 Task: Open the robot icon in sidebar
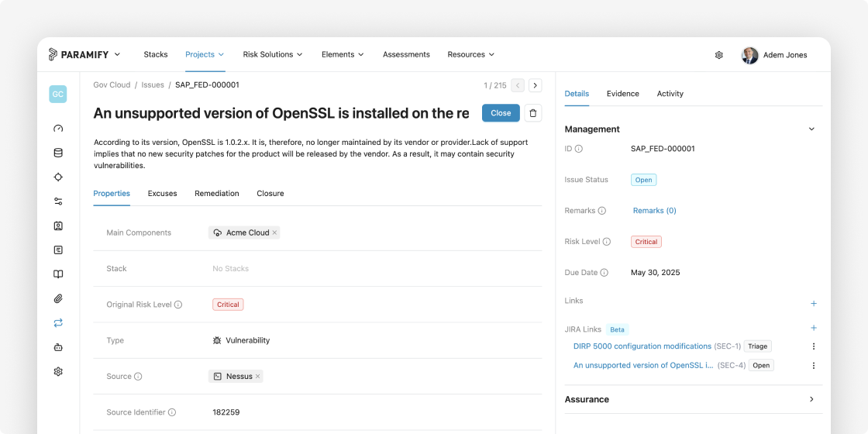(x=58, y=347)
